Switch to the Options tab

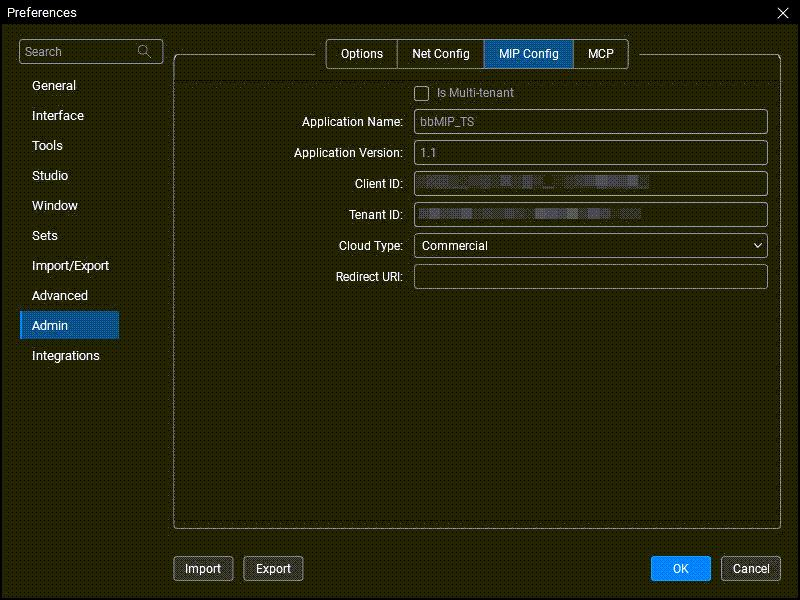tap(362, 54)
